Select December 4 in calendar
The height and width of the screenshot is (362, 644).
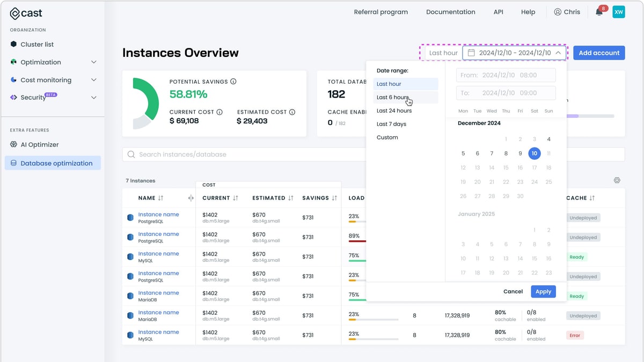[548, 139]
